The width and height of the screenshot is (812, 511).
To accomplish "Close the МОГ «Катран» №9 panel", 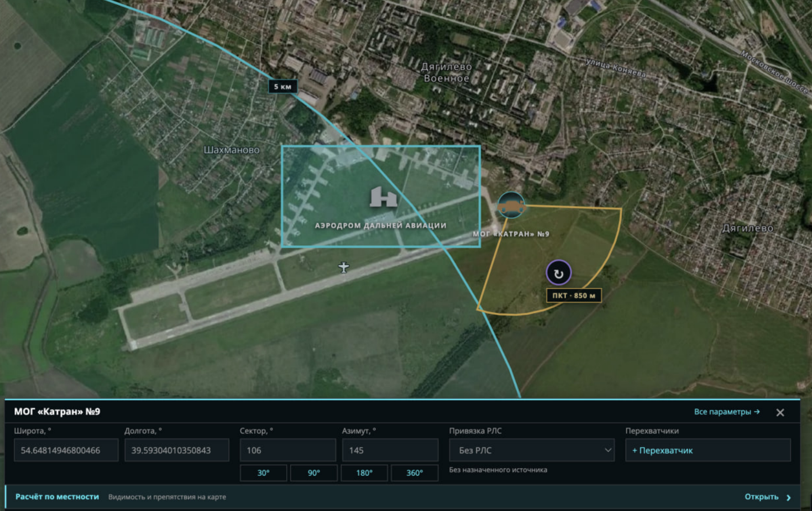I will coord(780,412).
